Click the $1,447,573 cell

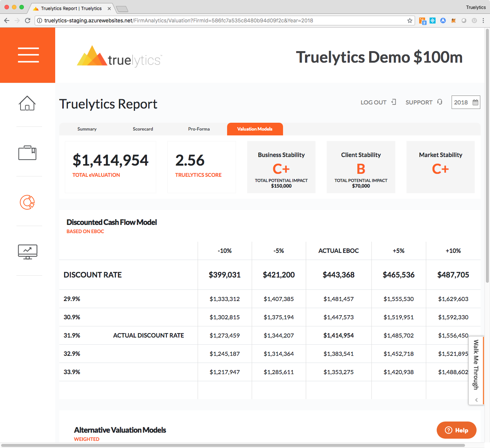pos(339,317)
